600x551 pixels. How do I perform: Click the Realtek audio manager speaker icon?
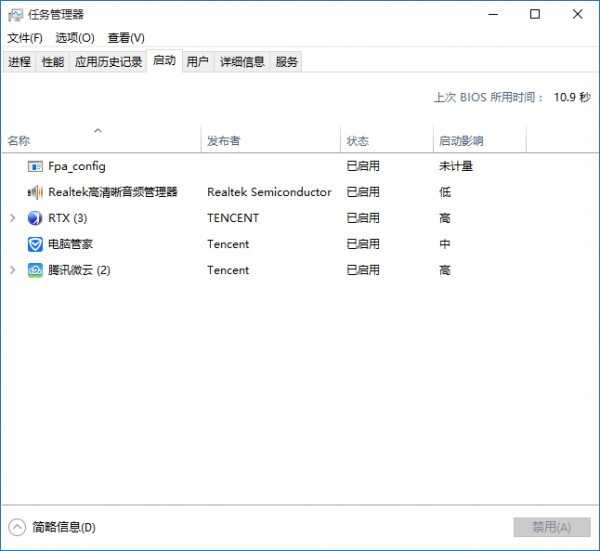point(35,192)
